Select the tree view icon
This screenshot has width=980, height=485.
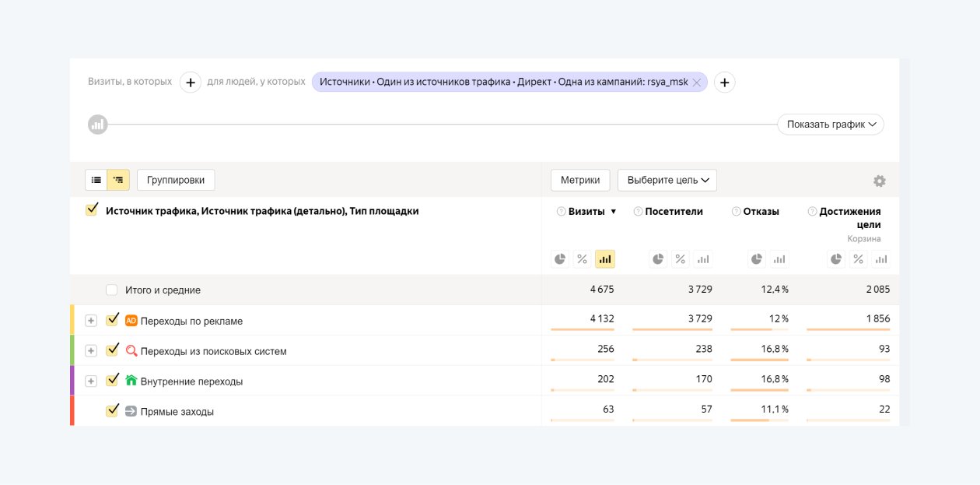[x=118, y=180]
